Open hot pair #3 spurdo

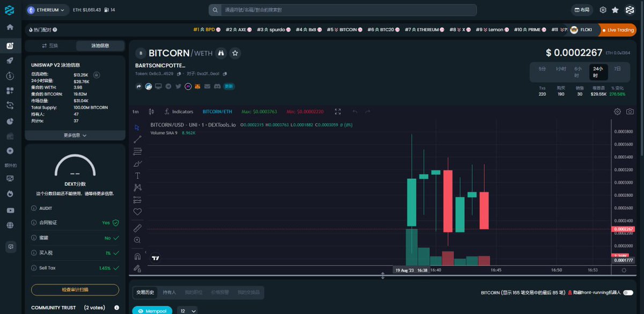tap(274, 30)
